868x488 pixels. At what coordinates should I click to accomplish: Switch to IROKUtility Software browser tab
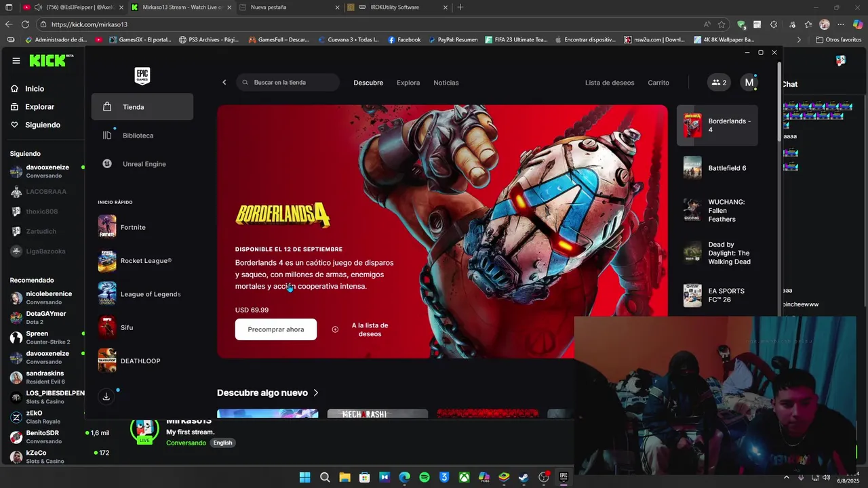(x=398, y=7)
